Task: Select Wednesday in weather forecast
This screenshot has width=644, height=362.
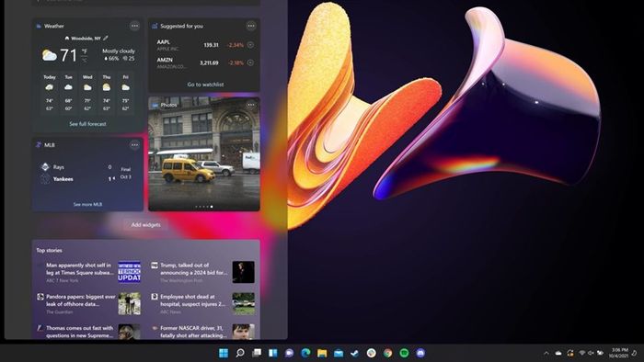Action: (87, 94)
